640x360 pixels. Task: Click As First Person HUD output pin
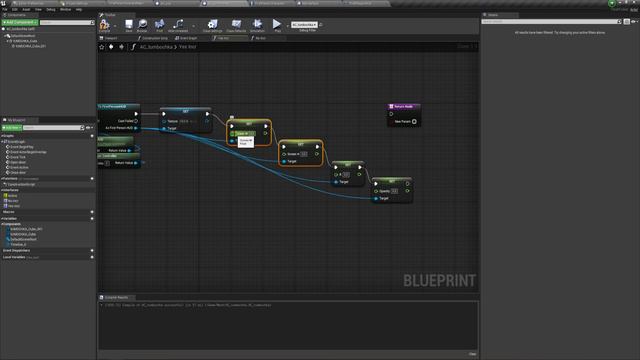pyautogui.click(x=136, y=128)
